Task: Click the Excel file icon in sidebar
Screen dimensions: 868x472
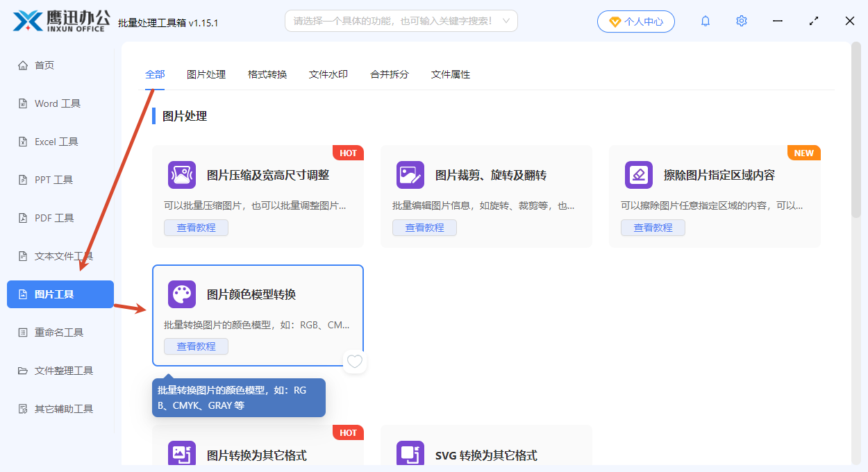Action: click(23, 142)
